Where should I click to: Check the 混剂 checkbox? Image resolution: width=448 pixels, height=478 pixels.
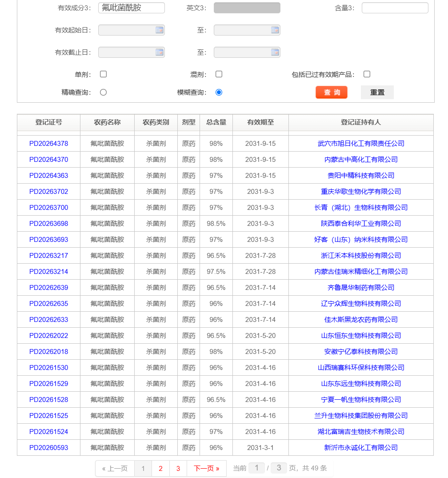pos(219,74)
